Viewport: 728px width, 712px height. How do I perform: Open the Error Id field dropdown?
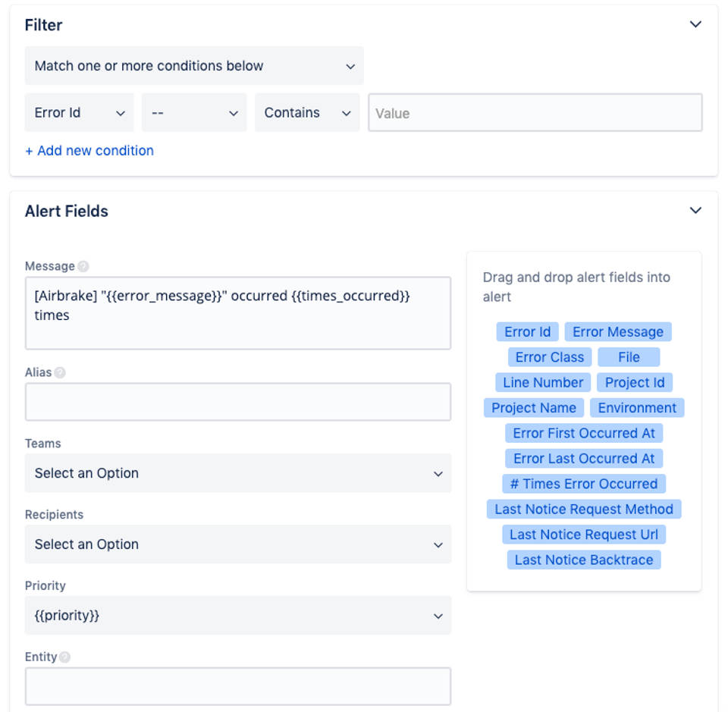pyautogui.click(x=79, y=113)
